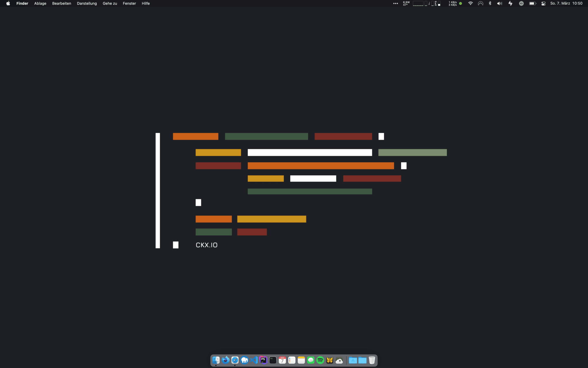The height and width of the screenshot is (368, 588).
Task: Open the mountain-shaped menu bar icon
Action: 481,3
